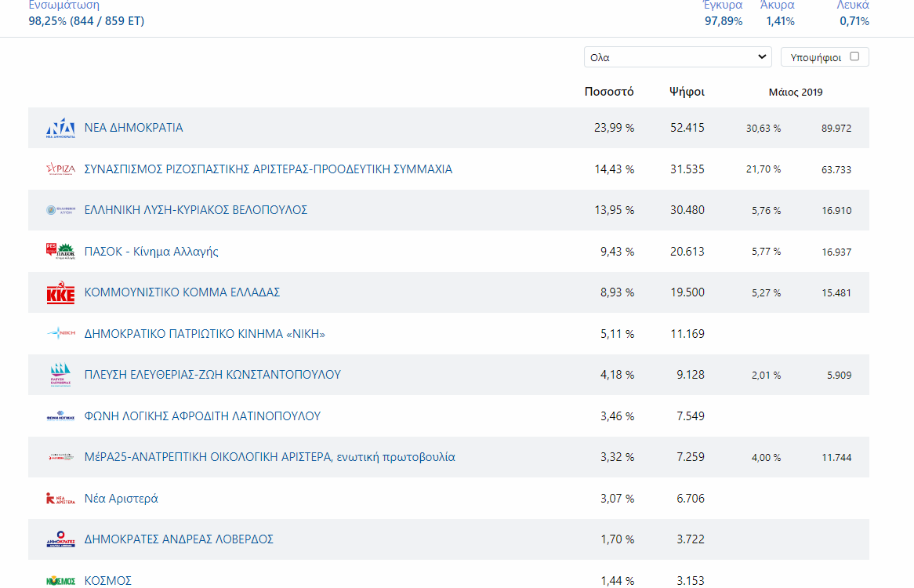This screenshot has width=914, height=588.
Task: Click the ΠΑΣΟΚ party logo
Action: coord(60,251)
